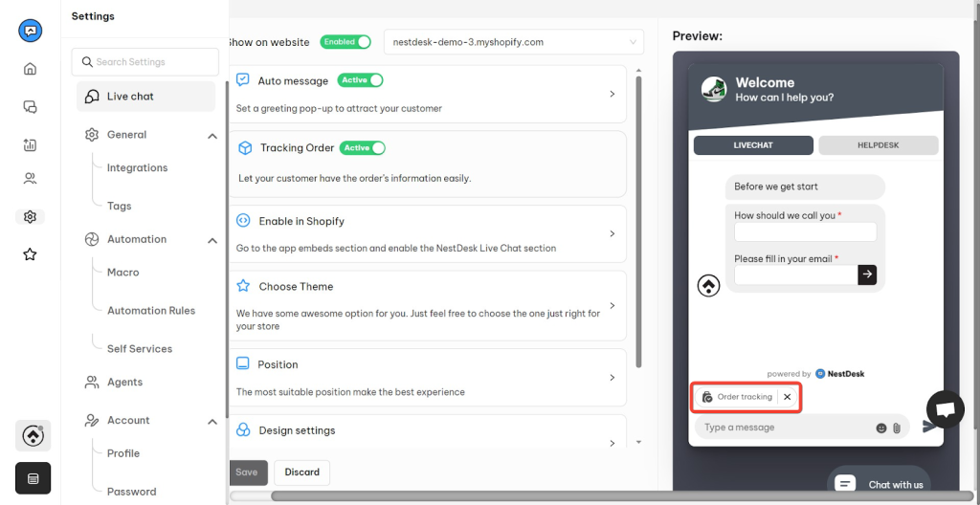Expand Position row arrow

pos(612,378)
